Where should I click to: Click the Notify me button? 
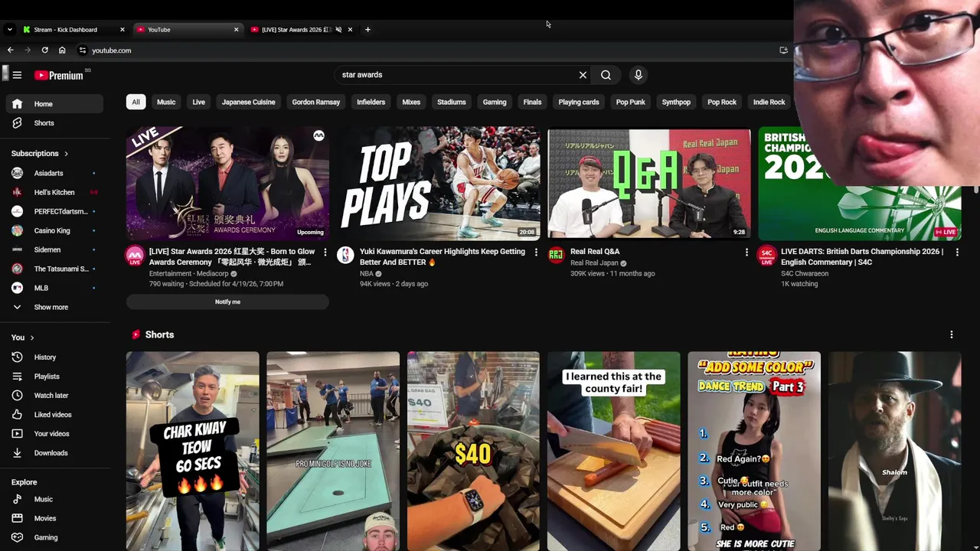point(227,302)
